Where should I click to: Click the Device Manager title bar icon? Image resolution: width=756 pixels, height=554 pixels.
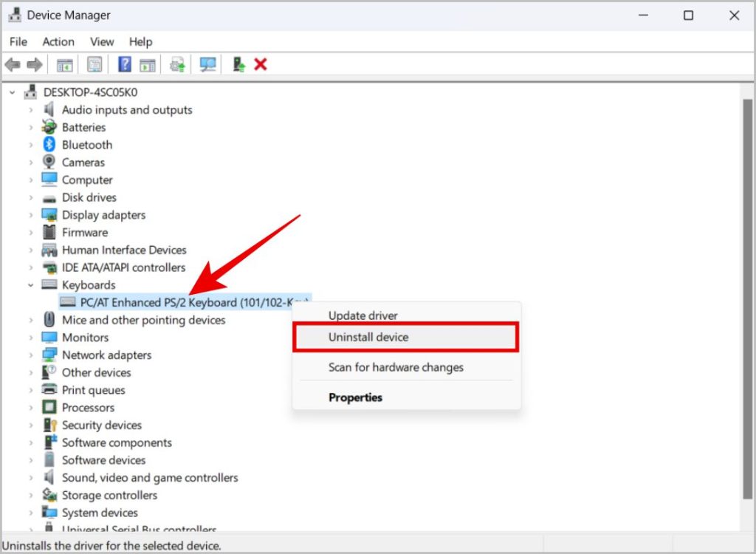click(15, 15)
